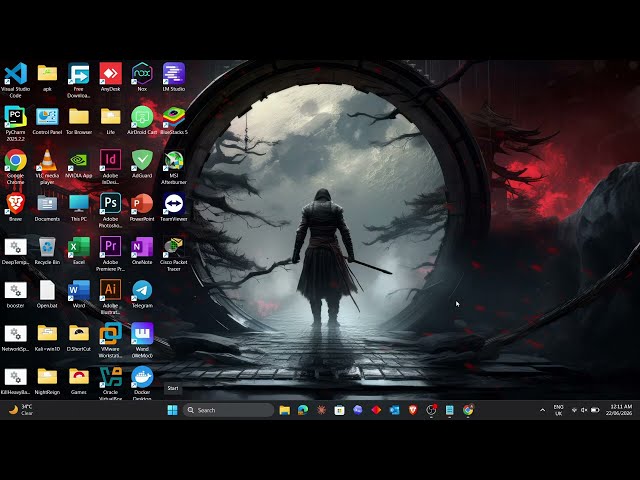This screenshot has height=480, width=640.
Task: Launch the MSI Afterburner shortcut
Action: (x=174, y=167)
